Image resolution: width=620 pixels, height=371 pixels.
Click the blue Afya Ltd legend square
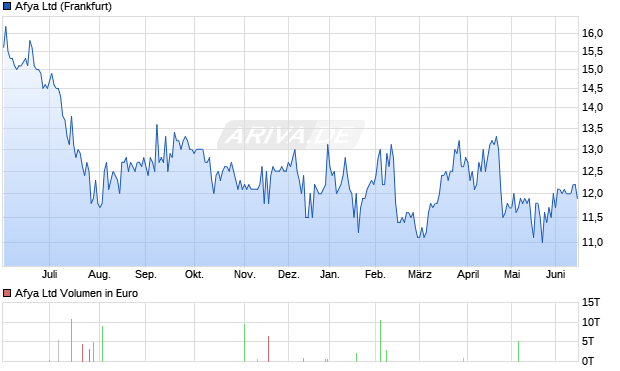(7, 6)
